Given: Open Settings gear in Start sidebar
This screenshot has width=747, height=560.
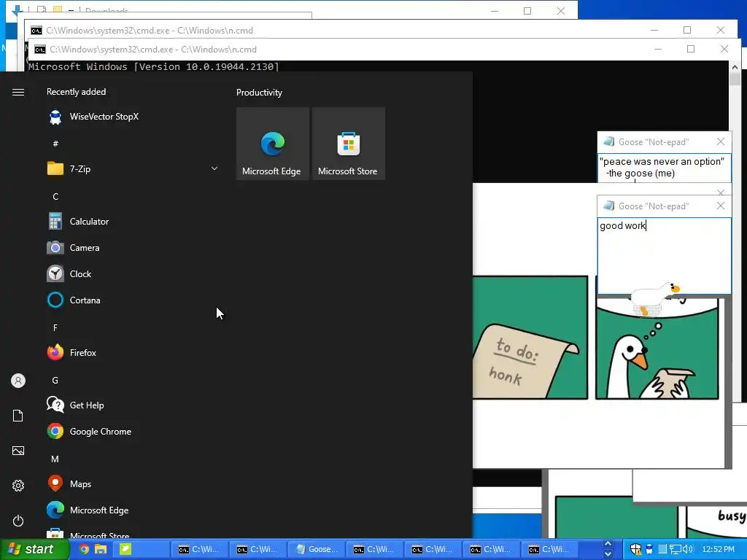Looking at the screenshot, I should 18,486.
